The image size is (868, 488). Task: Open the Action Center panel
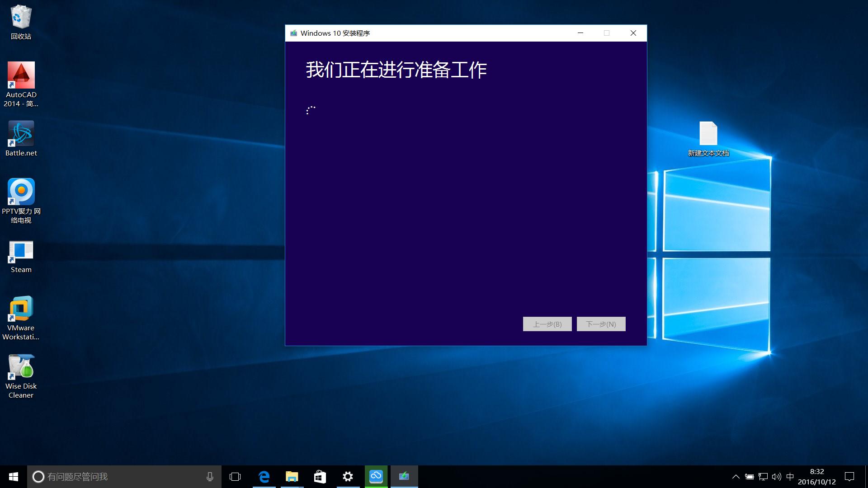849,476
